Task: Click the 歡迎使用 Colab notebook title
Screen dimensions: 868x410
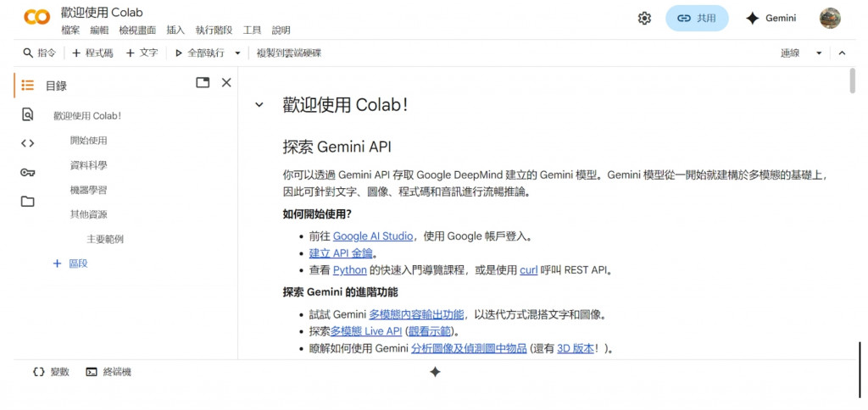Action: tap(102, 12)
